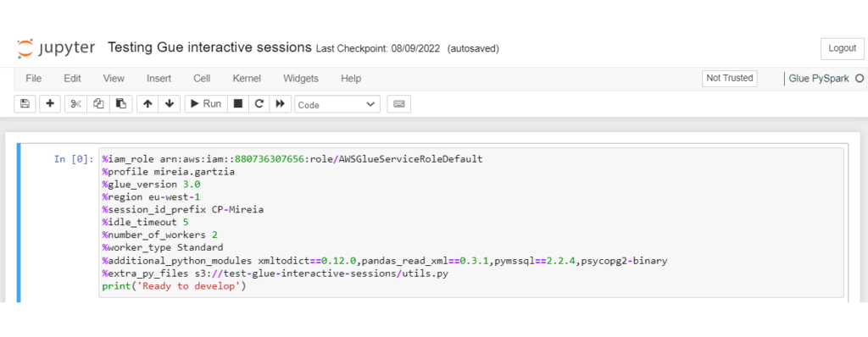Open the Help menu

[x=351, y=79]
